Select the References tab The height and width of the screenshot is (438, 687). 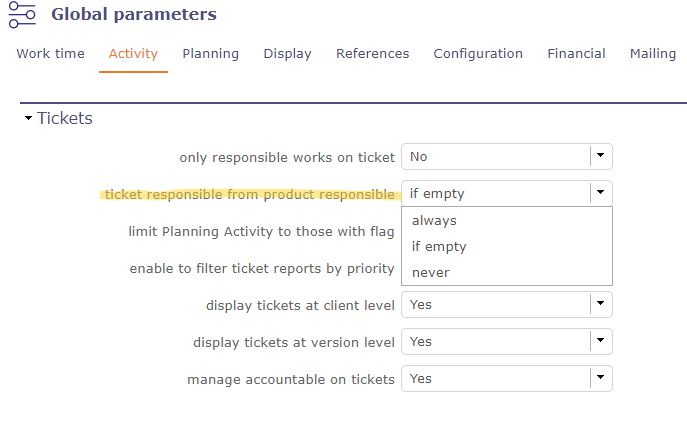point(372,54)
